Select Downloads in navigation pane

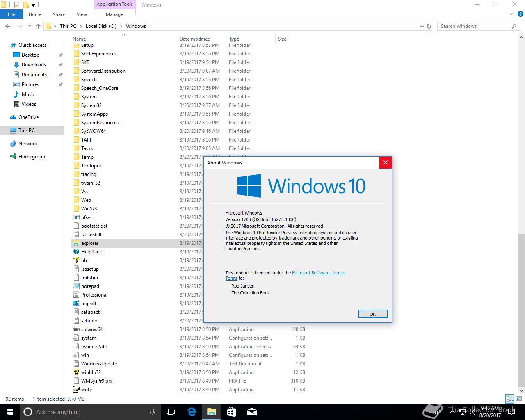(34, 65)
